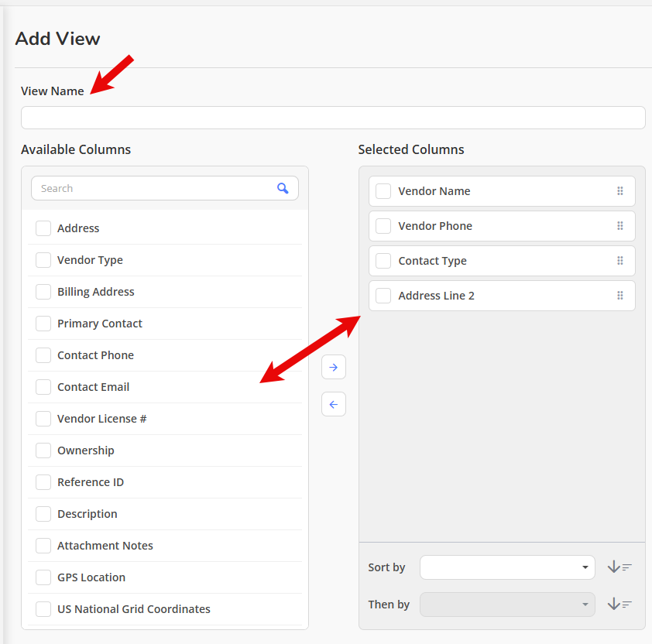Screen dimensions: 652x644
Task: Open the Then by dropdown
Action: [507, 605]
